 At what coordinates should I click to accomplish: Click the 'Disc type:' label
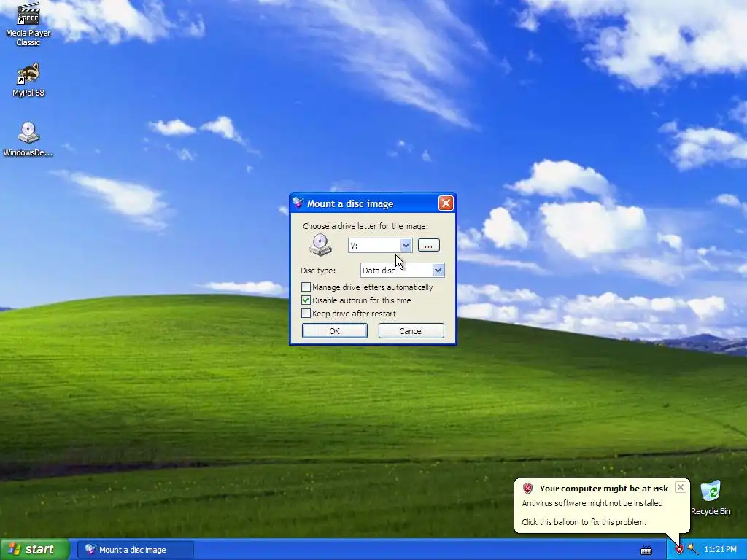pyautogui.click(x=318, y=271)
